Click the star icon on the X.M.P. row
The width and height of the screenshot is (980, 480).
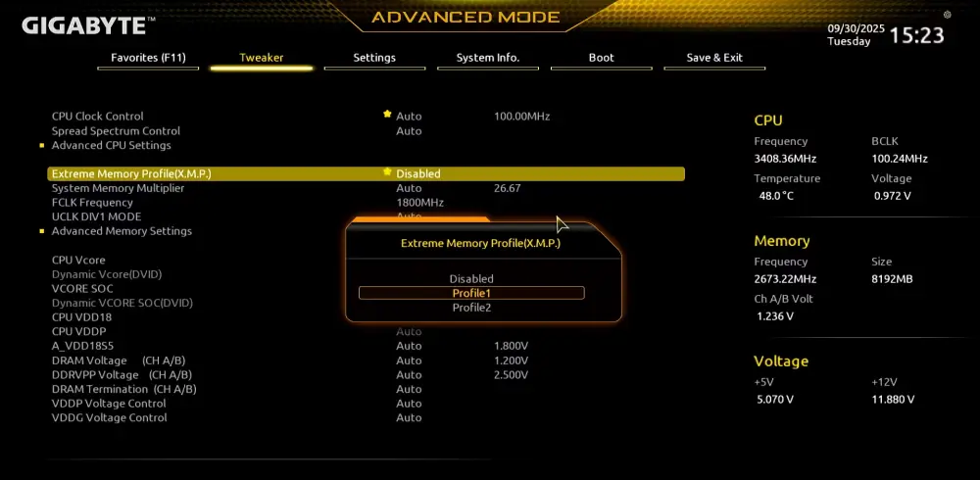tap(387, 172)
